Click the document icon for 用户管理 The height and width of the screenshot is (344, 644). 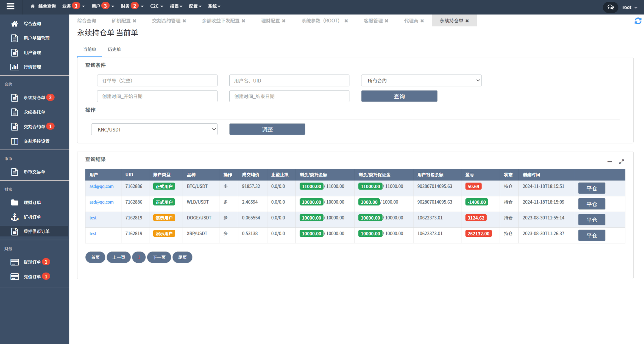15,53
